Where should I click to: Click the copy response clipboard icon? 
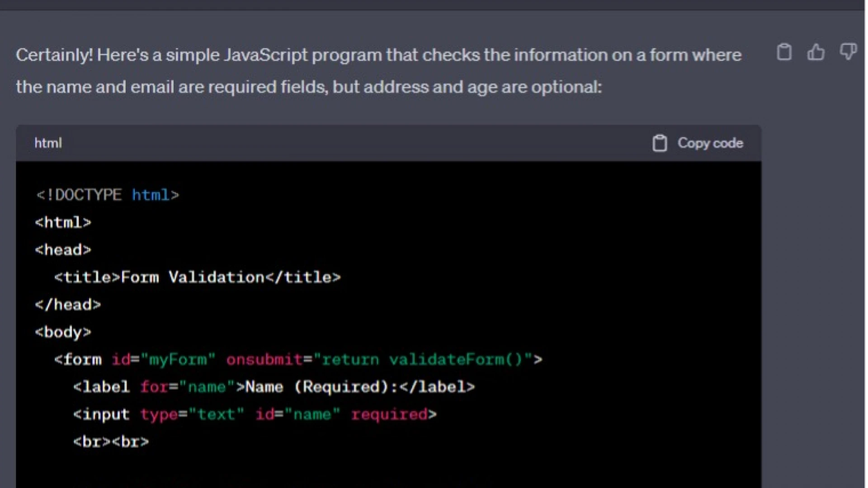(x=784, y=52)
